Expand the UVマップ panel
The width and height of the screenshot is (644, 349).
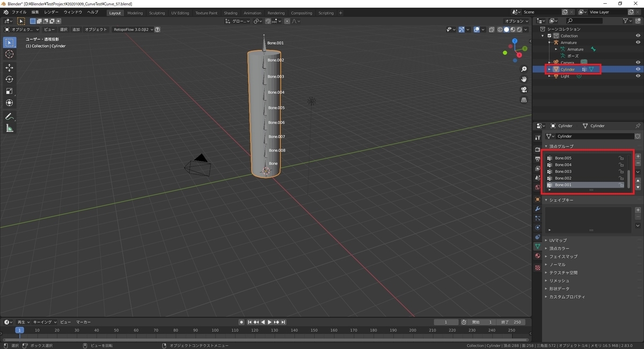(x=558, y=241)
